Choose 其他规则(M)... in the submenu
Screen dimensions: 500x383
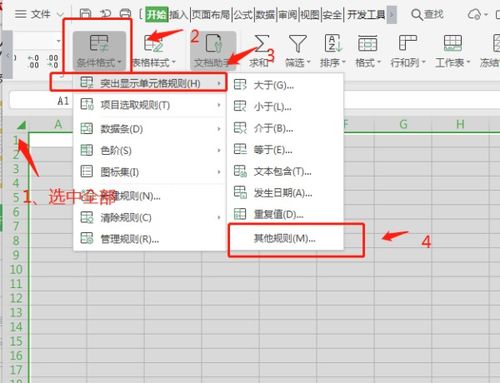(x=285, y=238)
